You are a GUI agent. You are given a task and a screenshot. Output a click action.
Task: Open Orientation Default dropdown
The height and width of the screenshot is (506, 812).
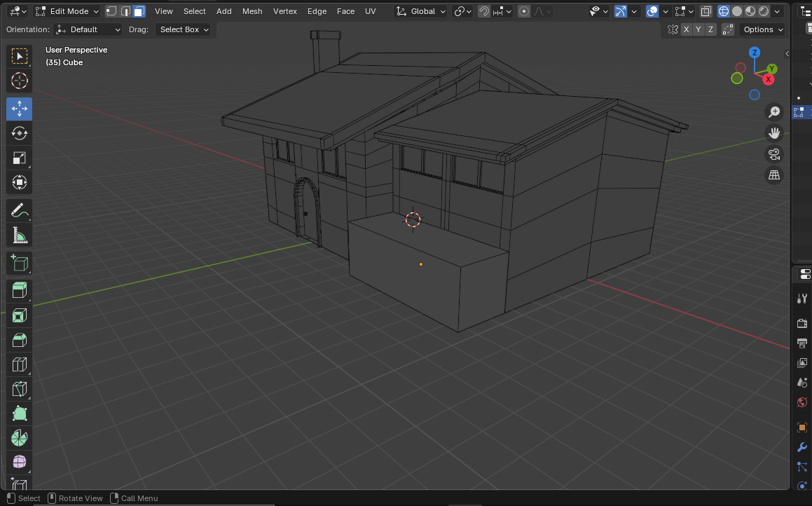[88, 29]
